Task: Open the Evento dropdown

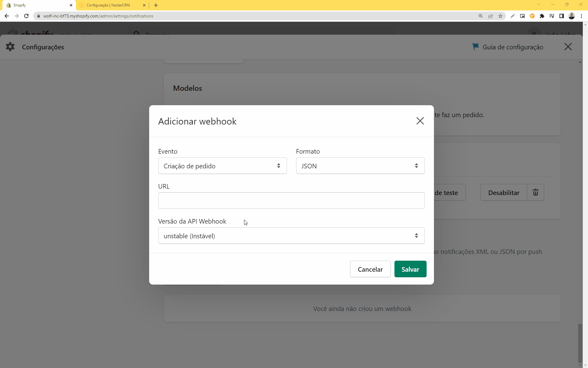Action: 222,166
